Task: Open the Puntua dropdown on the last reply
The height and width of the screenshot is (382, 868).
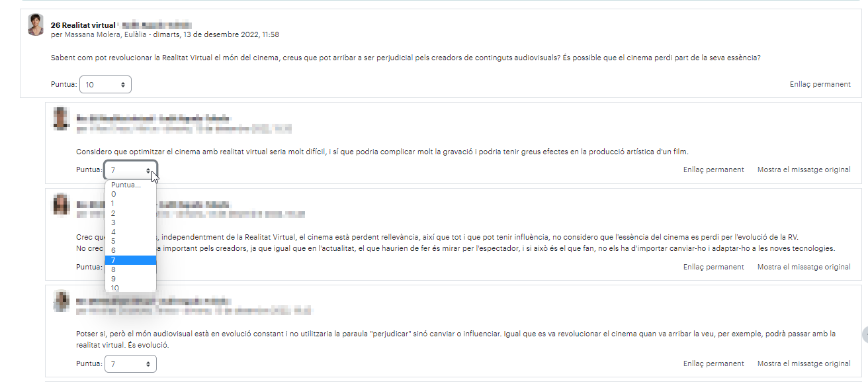Action: pos(130,364)
